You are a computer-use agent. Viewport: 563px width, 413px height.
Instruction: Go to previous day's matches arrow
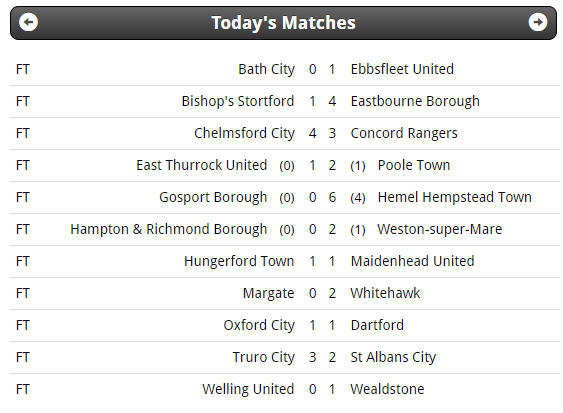[28, 22]
